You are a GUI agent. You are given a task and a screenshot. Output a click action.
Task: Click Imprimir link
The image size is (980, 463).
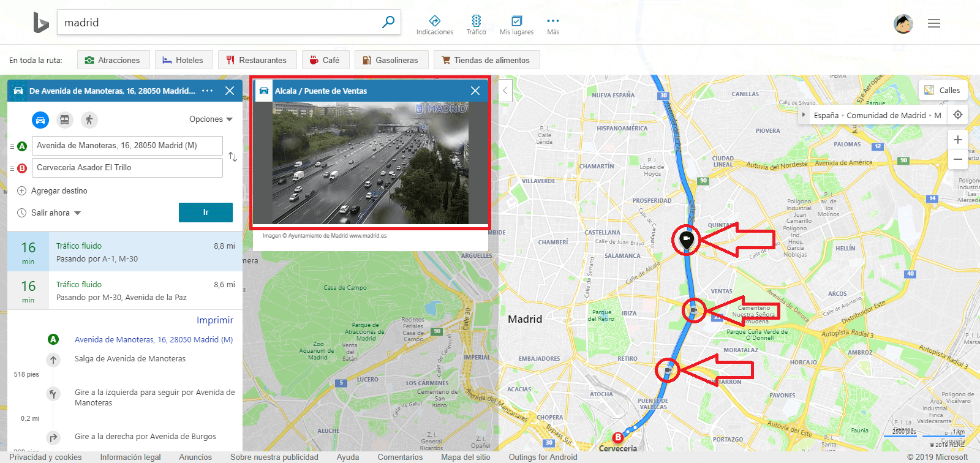pos(215,320)
